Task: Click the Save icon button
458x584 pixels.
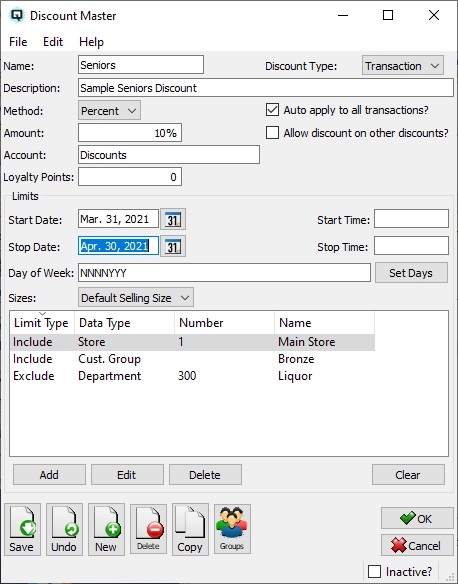Action: (22, 530)
